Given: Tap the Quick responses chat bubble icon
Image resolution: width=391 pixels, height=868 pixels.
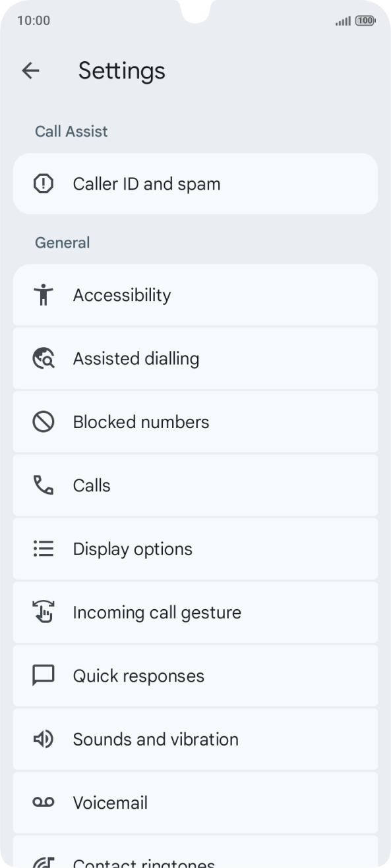Looking at the screenshot, I should [44, 676].
